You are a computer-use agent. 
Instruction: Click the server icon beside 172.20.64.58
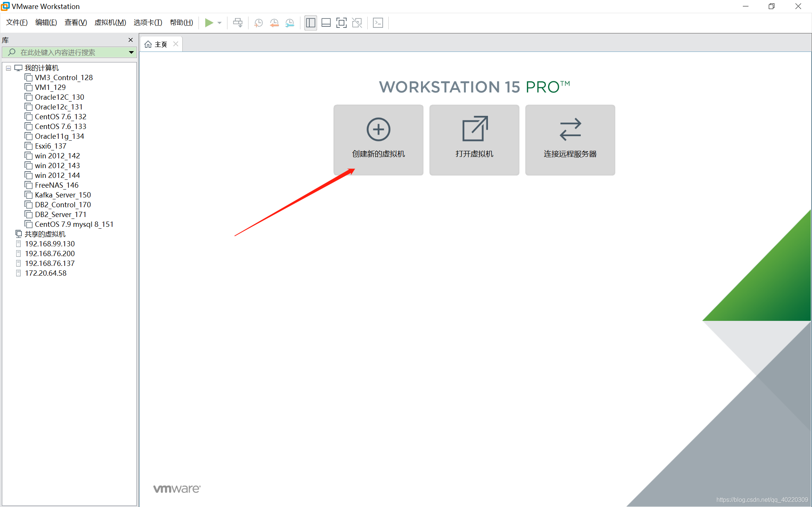18,273
